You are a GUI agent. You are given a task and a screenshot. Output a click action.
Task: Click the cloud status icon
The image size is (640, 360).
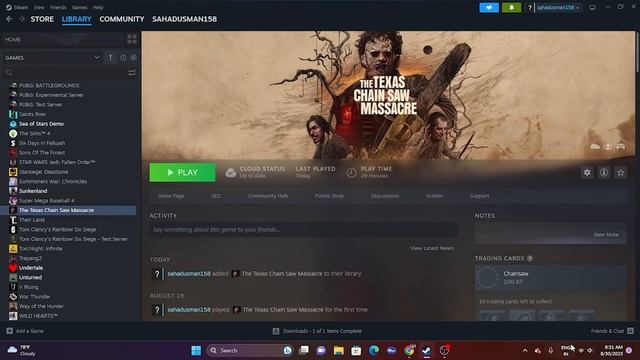(231, 173)
